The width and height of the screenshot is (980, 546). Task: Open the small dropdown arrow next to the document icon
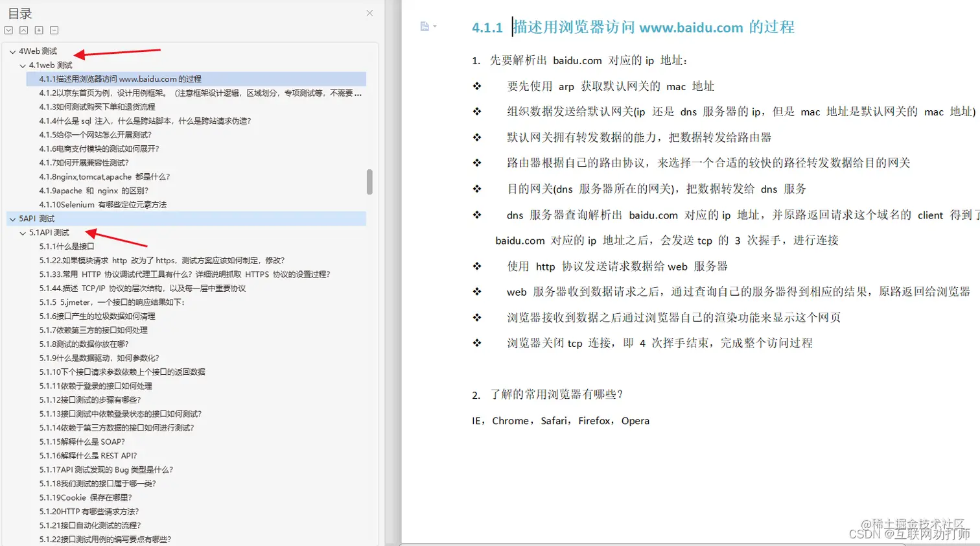tap(435, 27)
